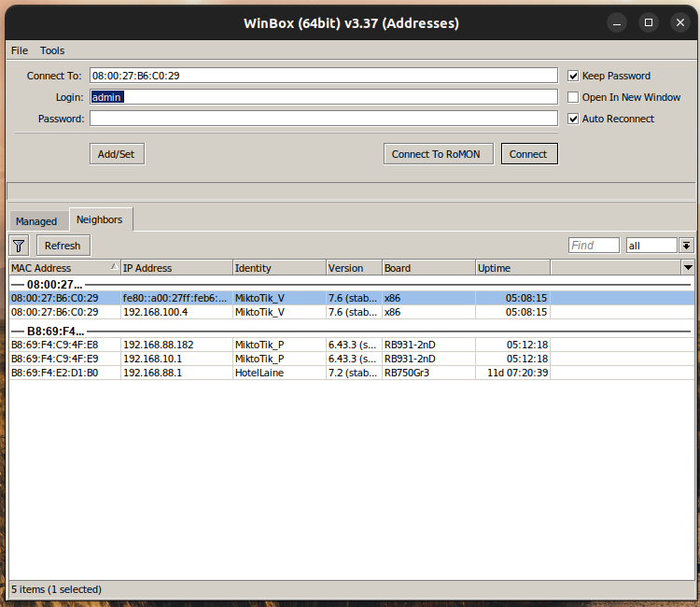The width and height of the screenshot is (700, 607).
Task: Click the Login field
Action: 324,97
